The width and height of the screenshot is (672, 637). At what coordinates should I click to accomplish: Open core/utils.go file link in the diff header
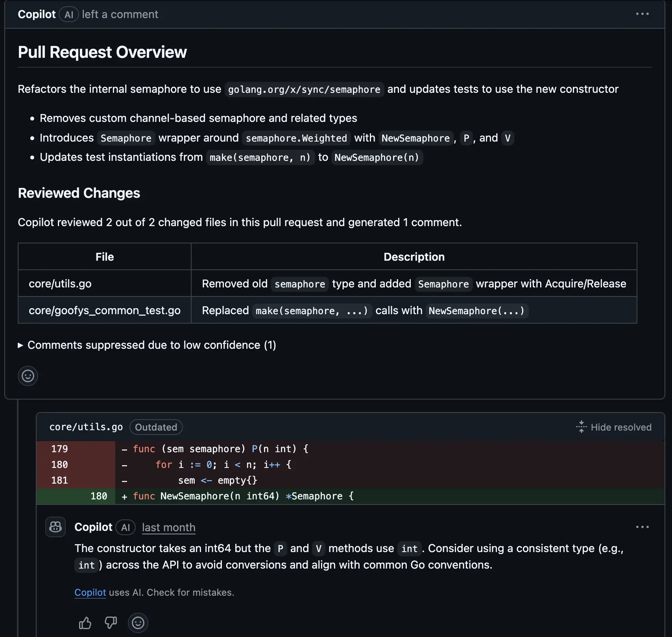(x=86, y=427)
